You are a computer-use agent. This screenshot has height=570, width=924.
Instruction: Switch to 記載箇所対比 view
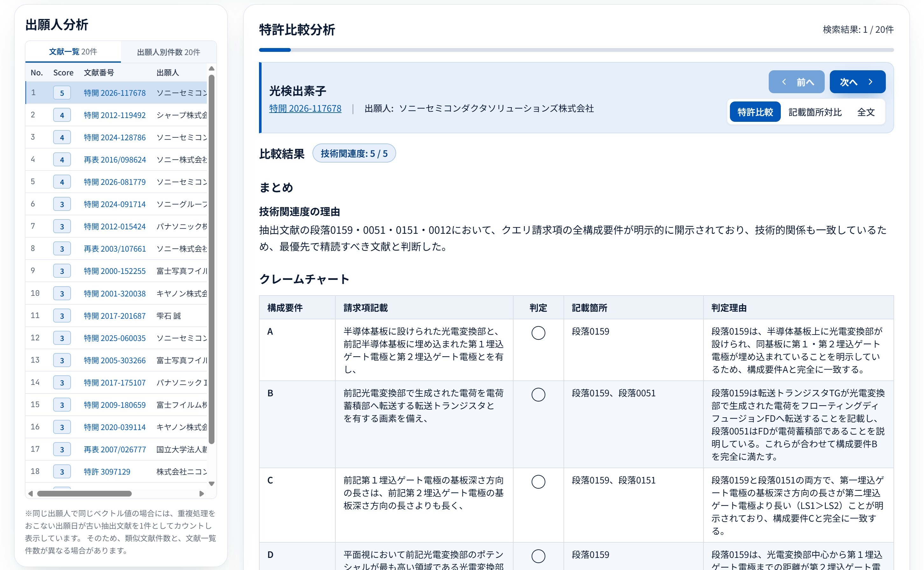pos(815,112)
